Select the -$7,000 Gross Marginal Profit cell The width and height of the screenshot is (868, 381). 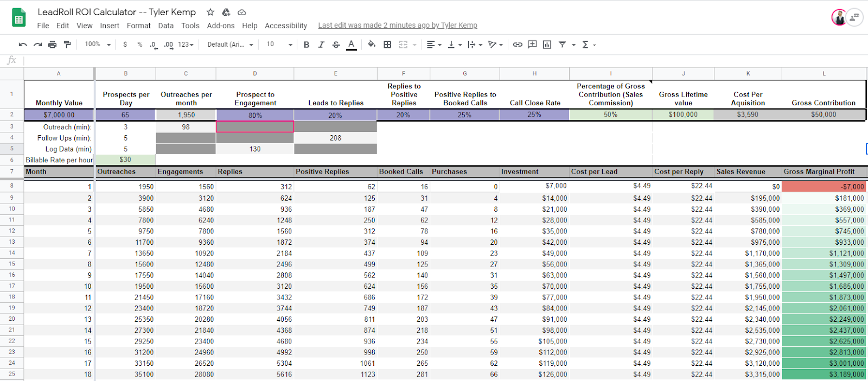pos(824,186)
